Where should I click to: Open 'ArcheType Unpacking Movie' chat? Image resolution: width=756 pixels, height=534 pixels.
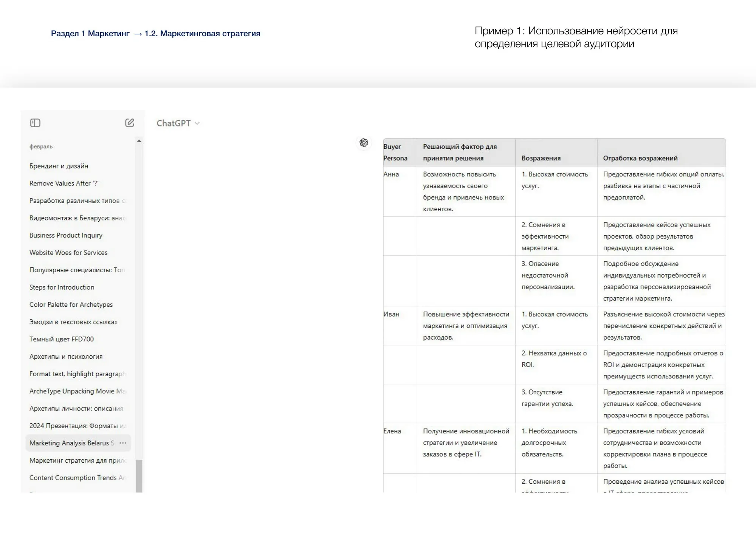coord(78,391)
